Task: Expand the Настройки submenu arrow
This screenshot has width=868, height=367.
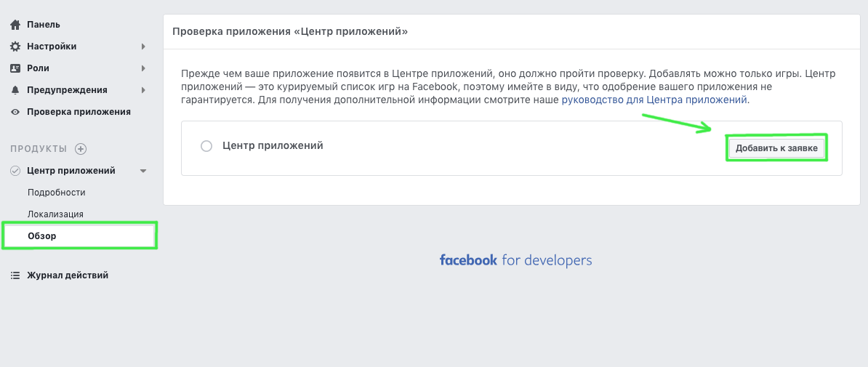Action: (143, 47)
